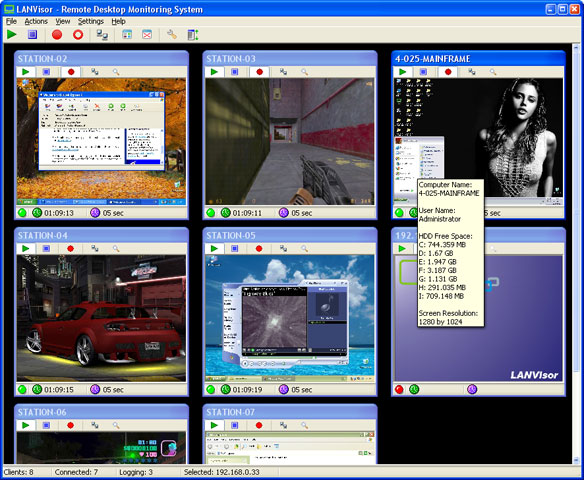
Task: Click 'Selected: 192.168.0.33' in status bar
Action: [x=222, y=472]
